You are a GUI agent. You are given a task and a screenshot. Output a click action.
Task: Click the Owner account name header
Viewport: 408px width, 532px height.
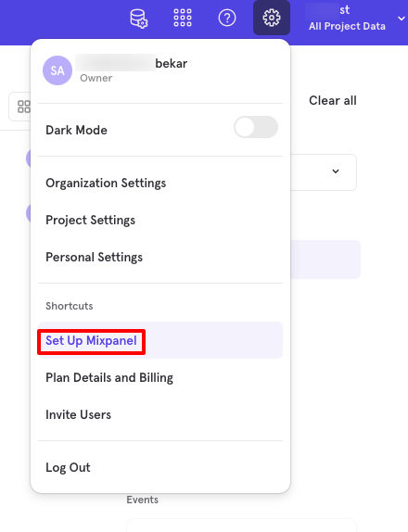coord(131,63)
